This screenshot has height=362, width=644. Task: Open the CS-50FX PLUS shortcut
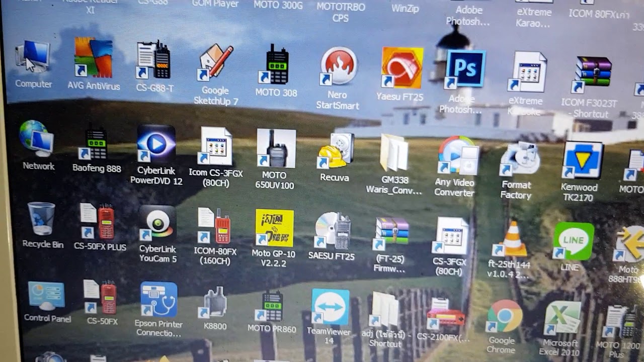pos(98,221)
